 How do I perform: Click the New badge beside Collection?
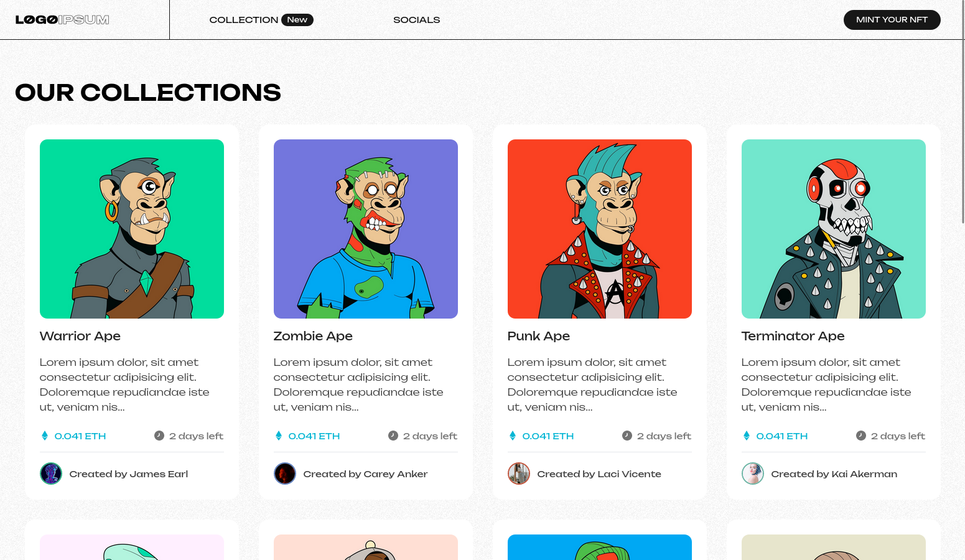[x=297, y=20]
